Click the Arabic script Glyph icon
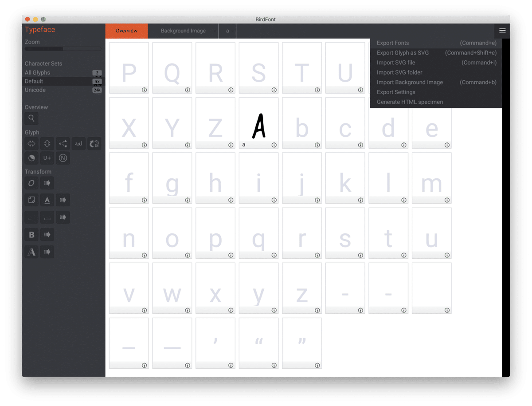The width and height of the screenshot is (532, 406). (x=78, y=144)
